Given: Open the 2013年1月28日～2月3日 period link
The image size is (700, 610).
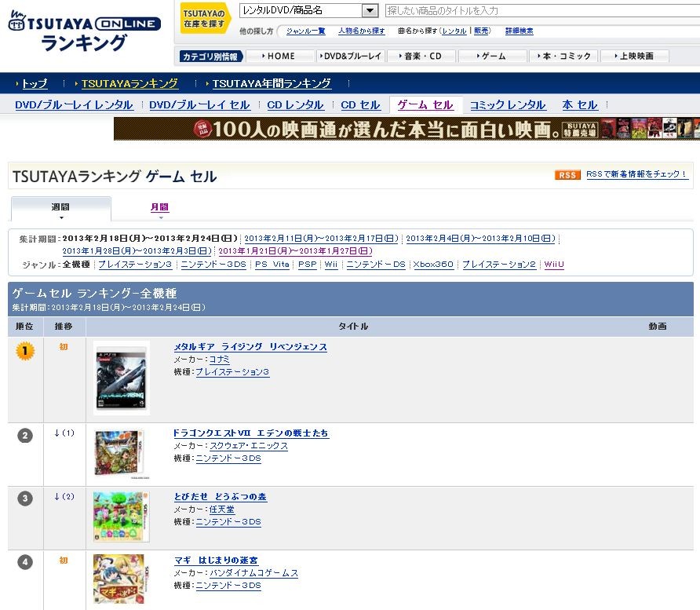Looking at the screenshot, I should point(137,251).
